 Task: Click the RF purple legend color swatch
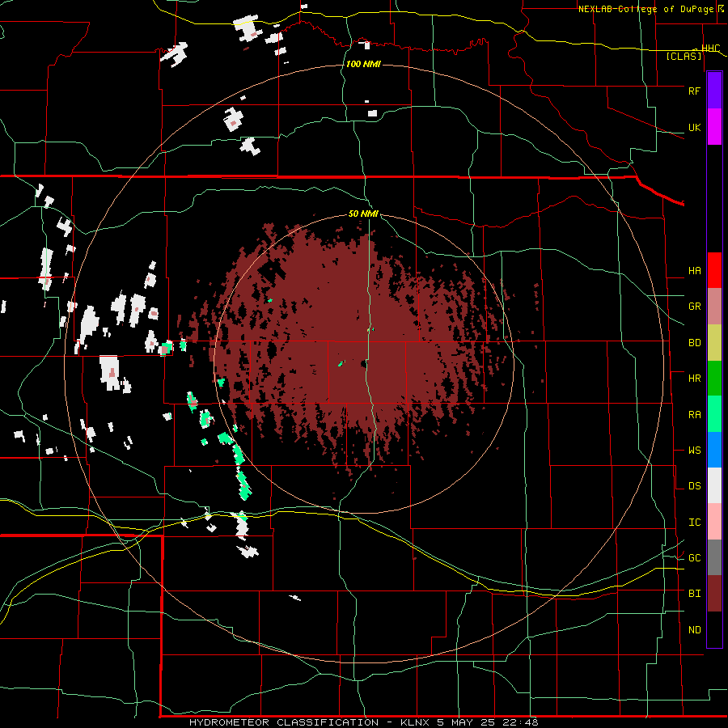tap(714, 91)
